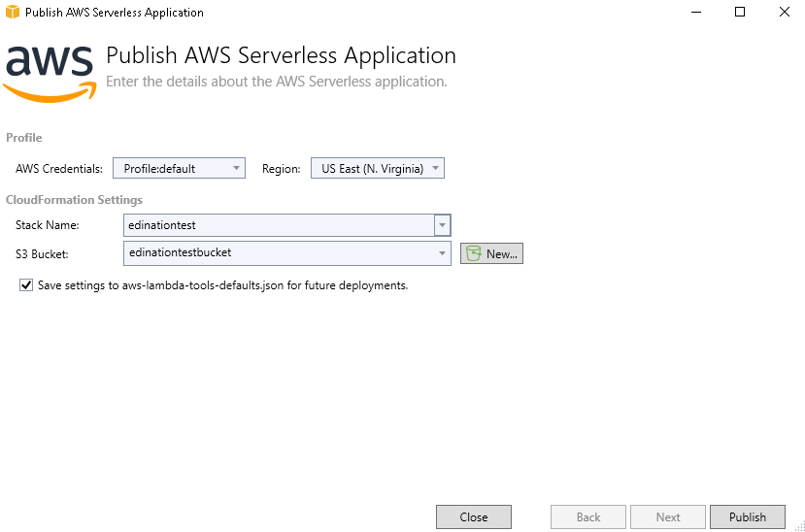Minimize the Publish AWS Serverless Application window
The image size is (805, 532).
(695, 12)
